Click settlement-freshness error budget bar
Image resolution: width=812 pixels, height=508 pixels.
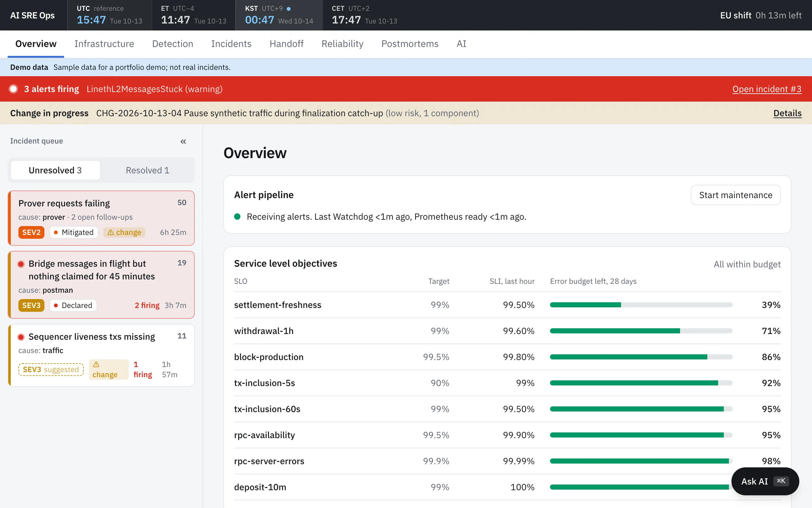pyautogui.click(x=641, y=305)
